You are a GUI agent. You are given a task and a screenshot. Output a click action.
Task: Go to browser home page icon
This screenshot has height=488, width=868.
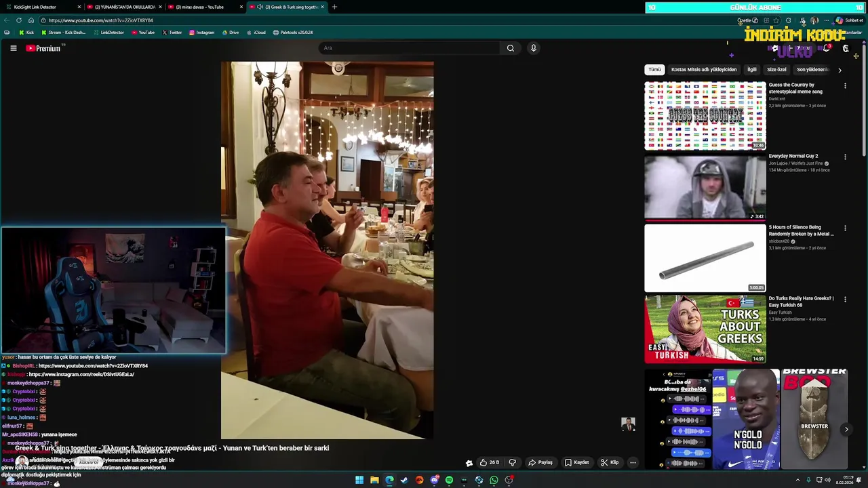31,20
